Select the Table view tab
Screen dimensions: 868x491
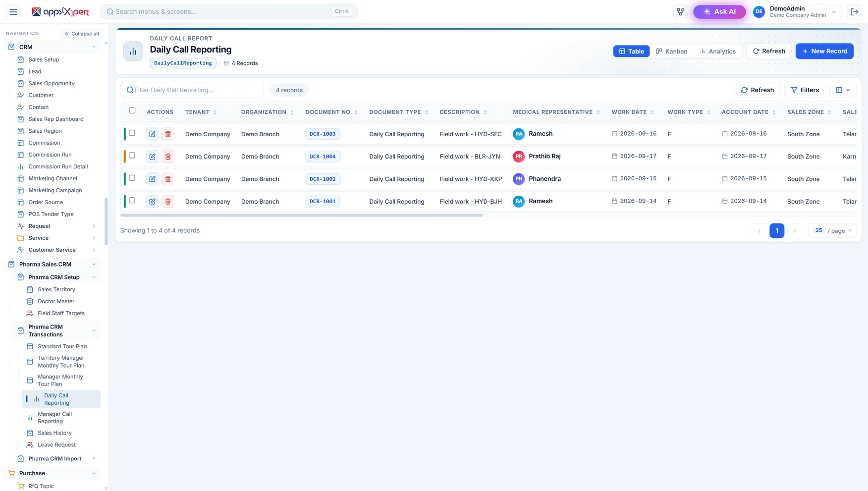(x=631, y=51)
